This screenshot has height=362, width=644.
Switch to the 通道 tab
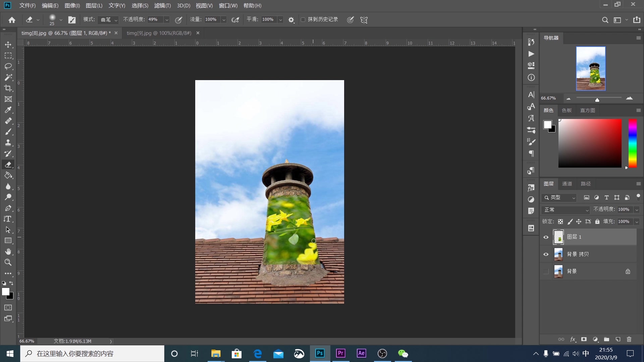click(567, 184)
